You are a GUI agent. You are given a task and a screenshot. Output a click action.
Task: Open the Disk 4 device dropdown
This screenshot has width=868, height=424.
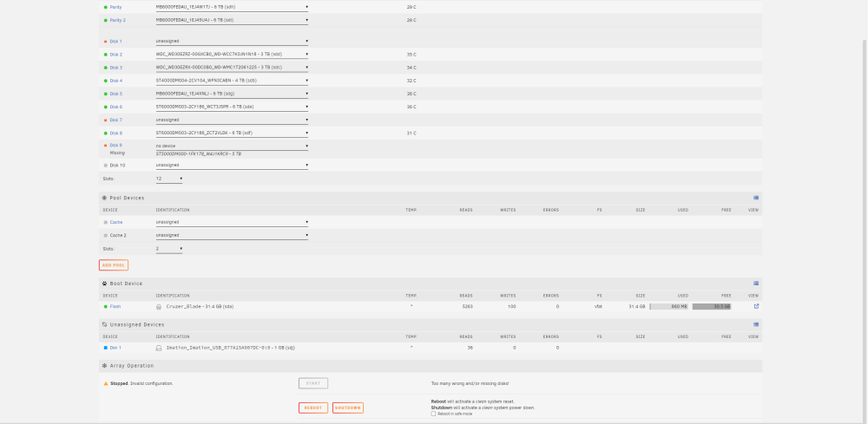click(x=232, y=81)
